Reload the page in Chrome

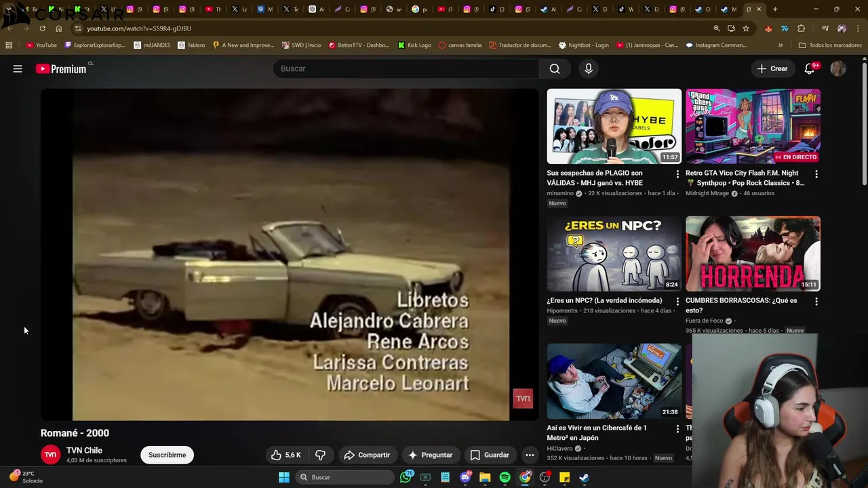(x=42, y=28)
